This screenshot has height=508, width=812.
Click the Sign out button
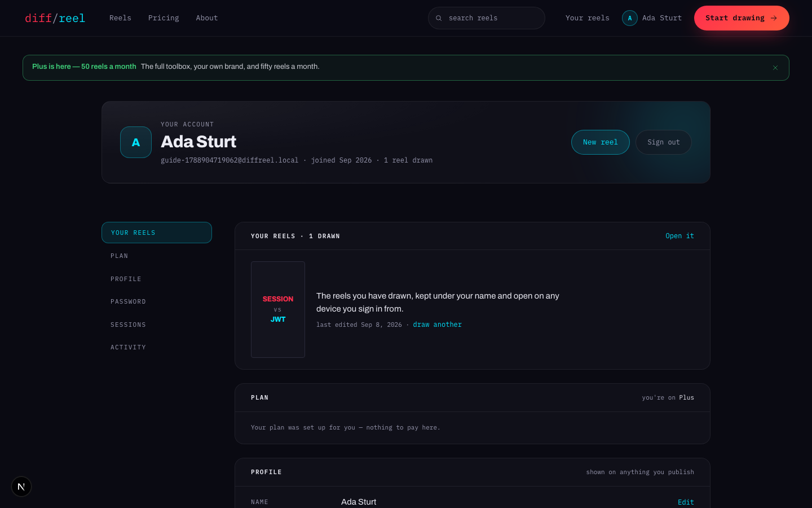(x=664, y=142)
